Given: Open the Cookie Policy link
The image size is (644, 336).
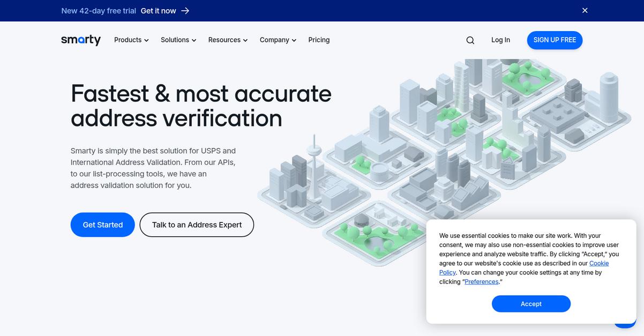Looking at the screenshot, I should pos(599,263).
